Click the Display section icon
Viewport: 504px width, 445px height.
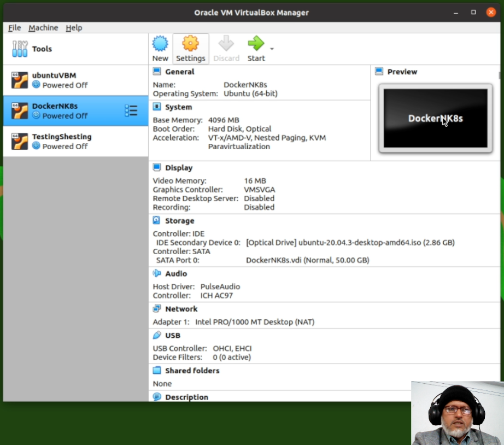156,167
